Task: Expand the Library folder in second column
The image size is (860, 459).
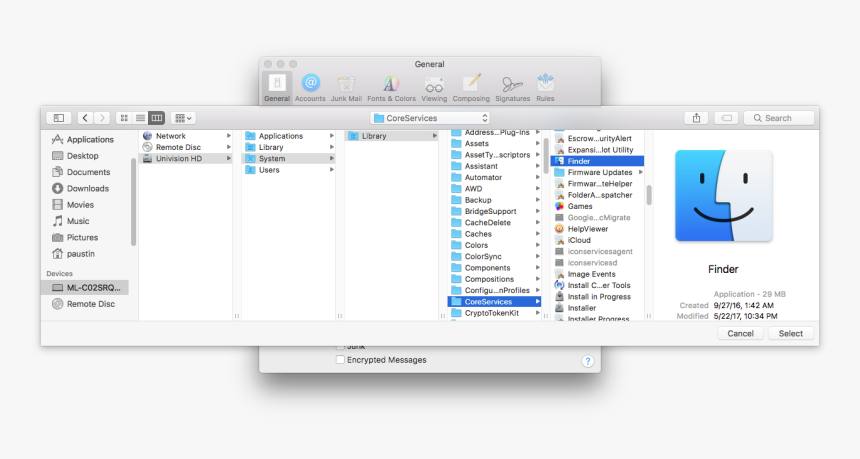Action: pos(332,147)
